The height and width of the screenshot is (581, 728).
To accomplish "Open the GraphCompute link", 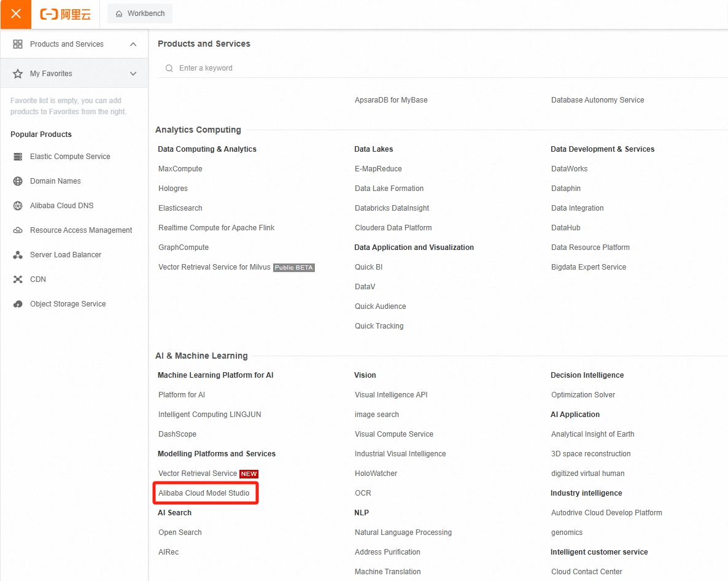I will [184, 248].
